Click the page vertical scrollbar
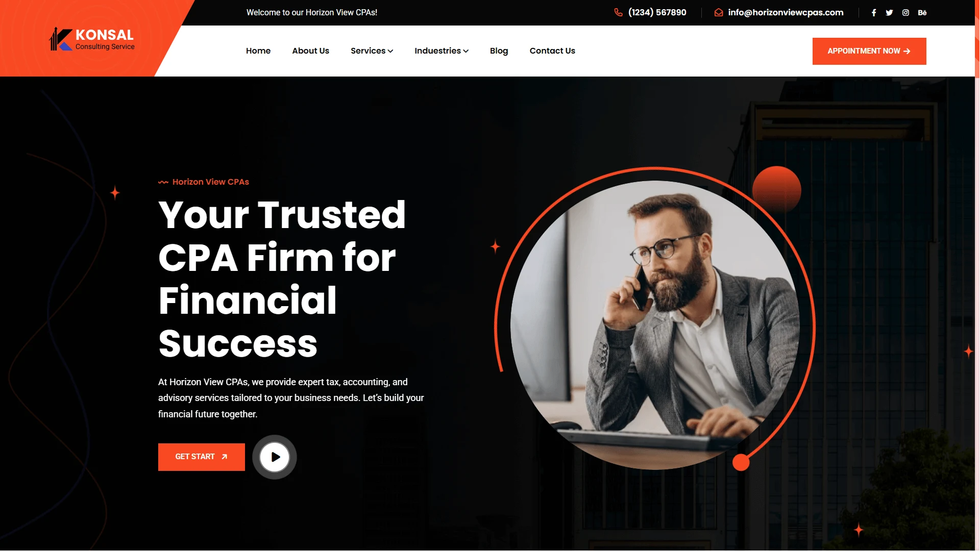The width and height of the screenshot is (980, 551). pos(977,275)
